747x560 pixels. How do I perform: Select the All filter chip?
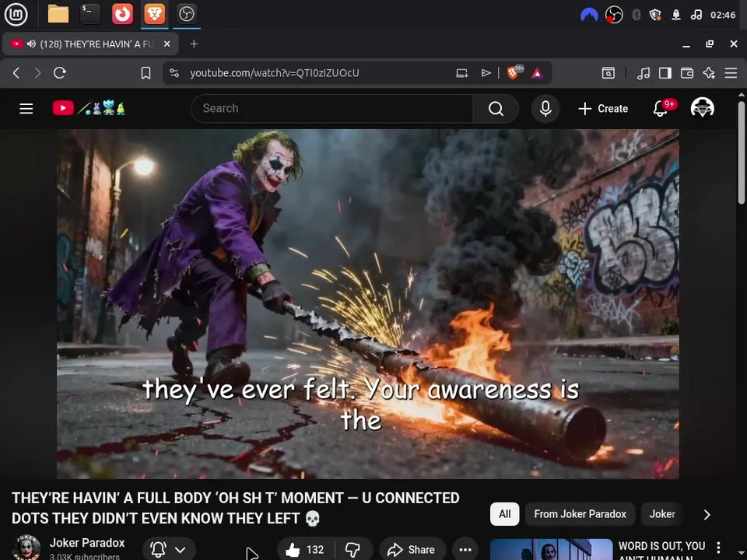[504, 514]
